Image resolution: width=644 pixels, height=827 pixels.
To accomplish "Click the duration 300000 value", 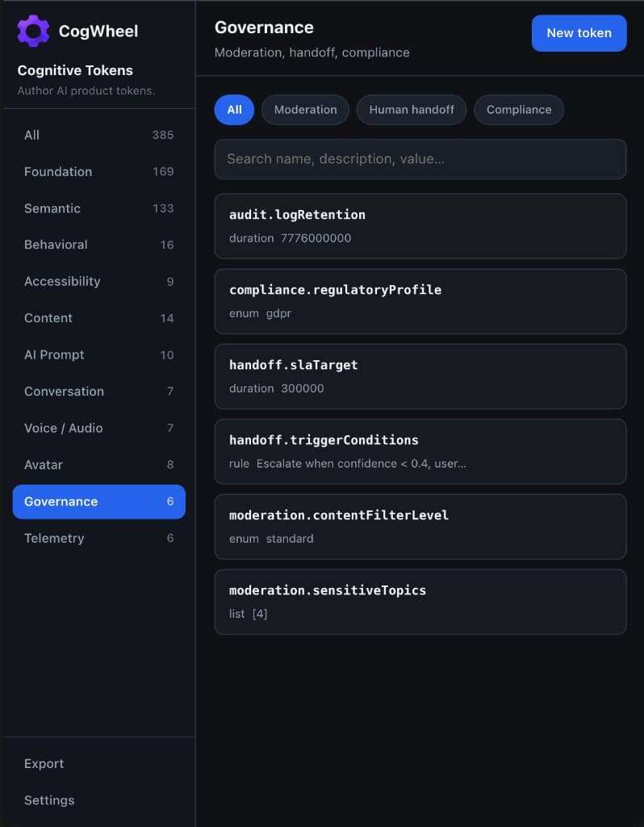I will click(x=276, y=388).
